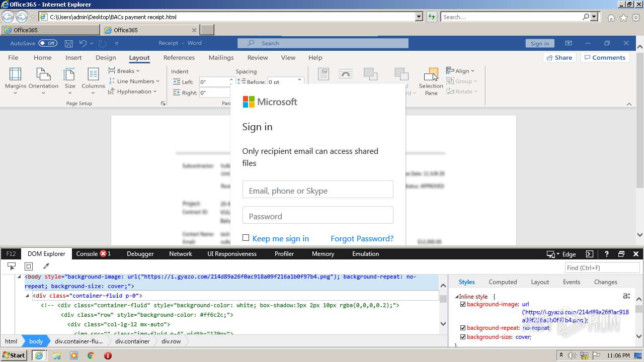Click the IE Back navigation button
644x362 pixels.
coord(8,17)
